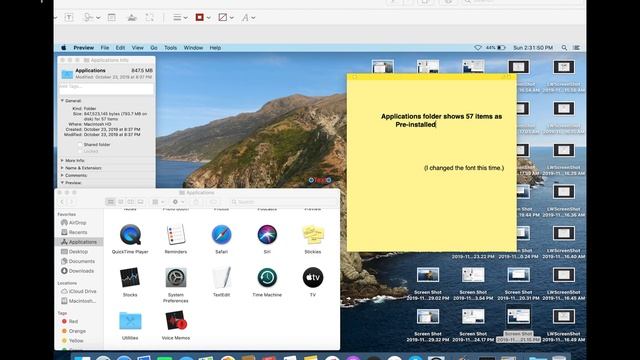The height and width of the screenshot is (360, 640).
Task: Open the Tools menu
Action: 171,48
